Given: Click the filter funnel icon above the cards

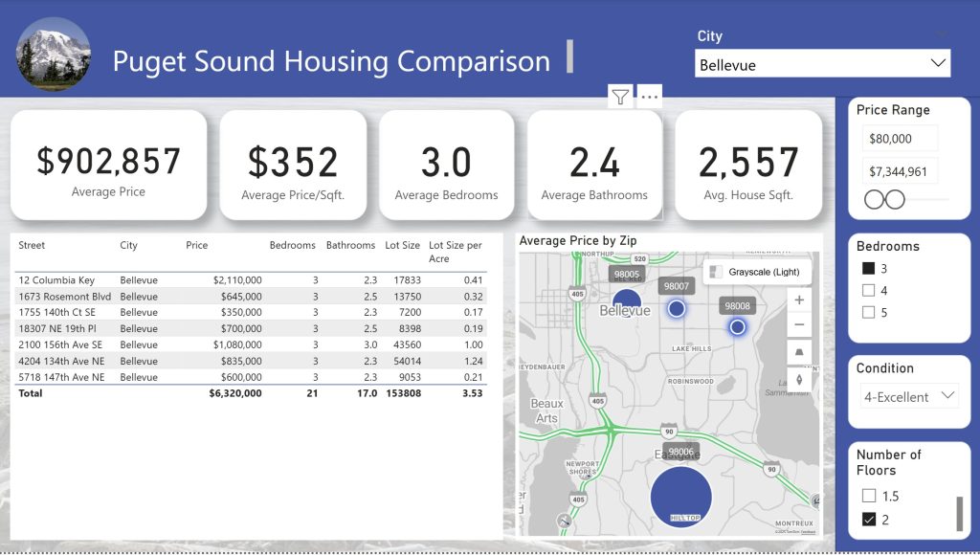Looking at the screenshot, I should pos(620,97).
